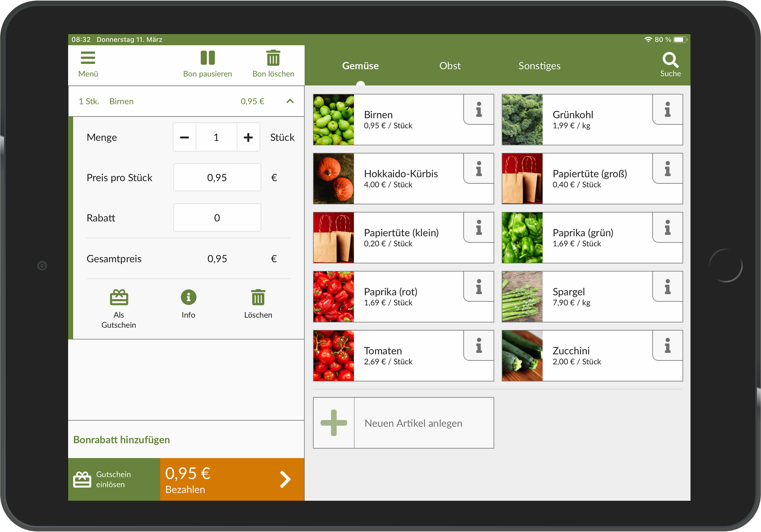Show info for Tomaten article
The height and width of the screenshot is (532, 761).
pos(479,346)
